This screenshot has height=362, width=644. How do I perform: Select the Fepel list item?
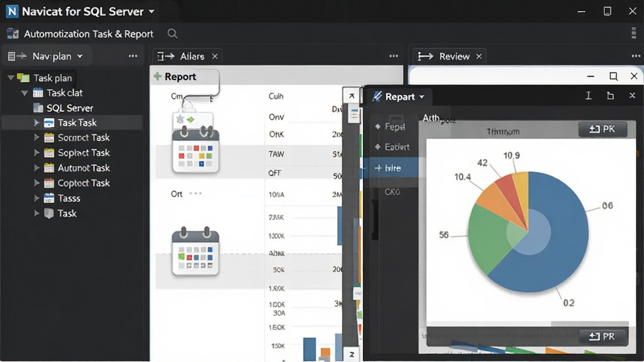[x=394, y=127]
